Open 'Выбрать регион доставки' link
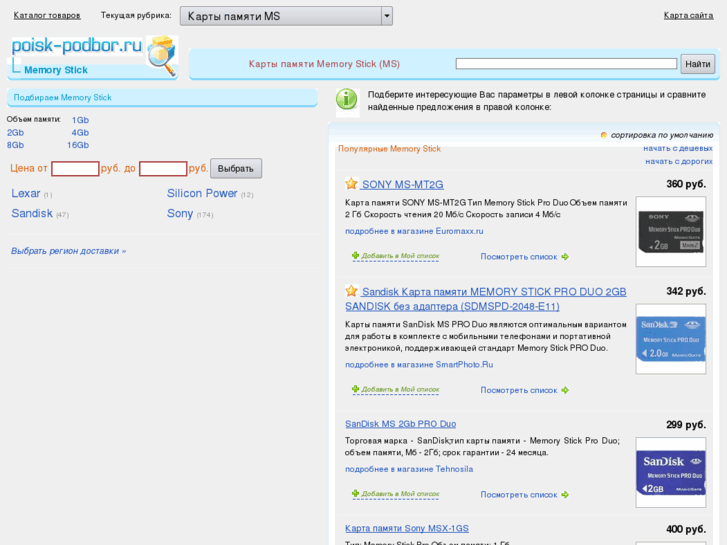Image resolution: width=727 pixels, height=545 pixels. (x=69, y=251)
